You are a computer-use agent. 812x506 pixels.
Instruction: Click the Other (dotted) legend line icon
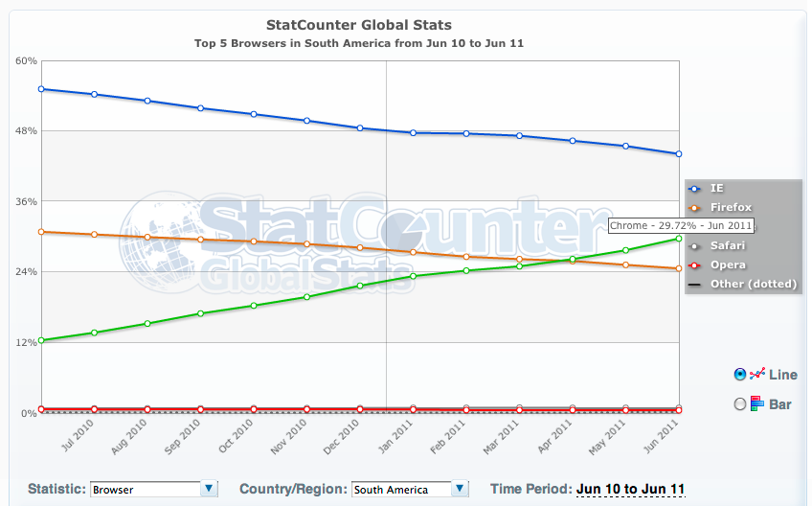click(x=696, y=284)
